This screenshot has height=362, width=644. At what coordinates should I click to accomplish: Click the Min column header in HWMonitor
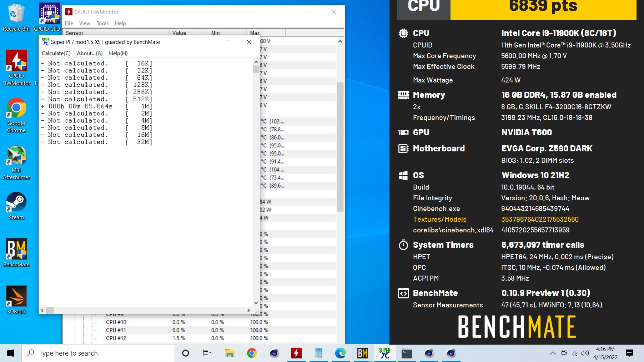(227, 32)
